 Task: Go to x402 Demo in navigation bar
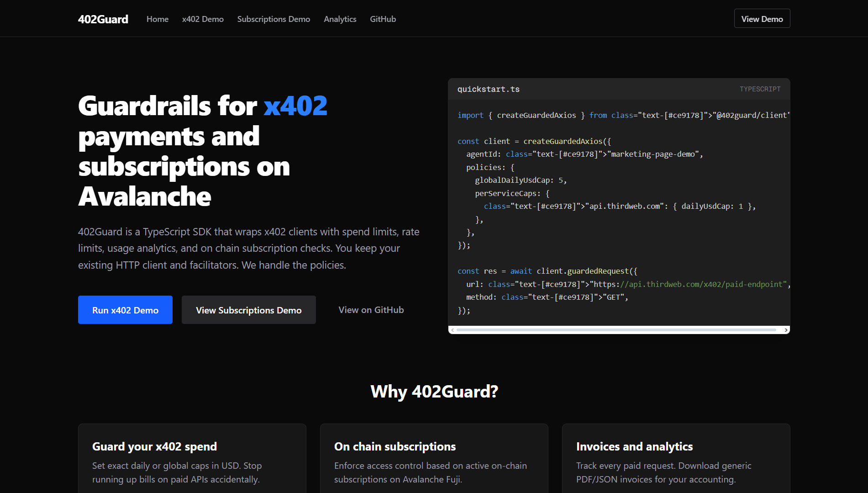(203, 19)
